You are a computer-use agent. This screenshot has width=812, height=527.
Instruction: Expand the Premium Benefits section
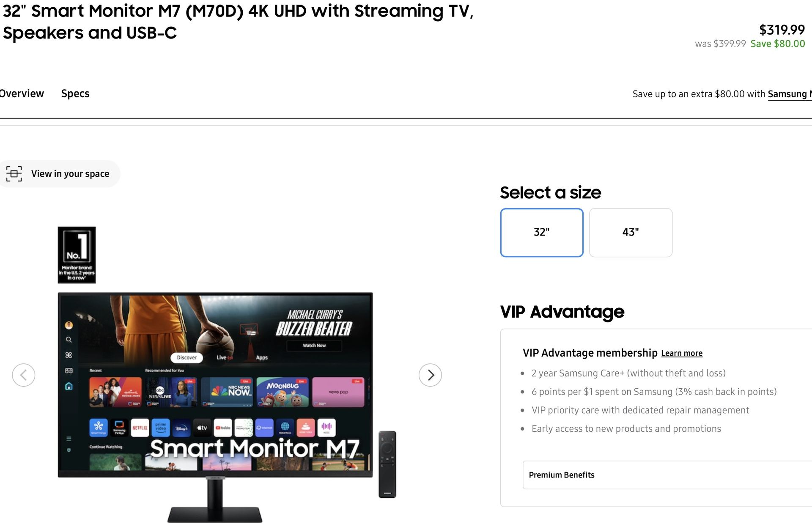(x=667, y=475)
